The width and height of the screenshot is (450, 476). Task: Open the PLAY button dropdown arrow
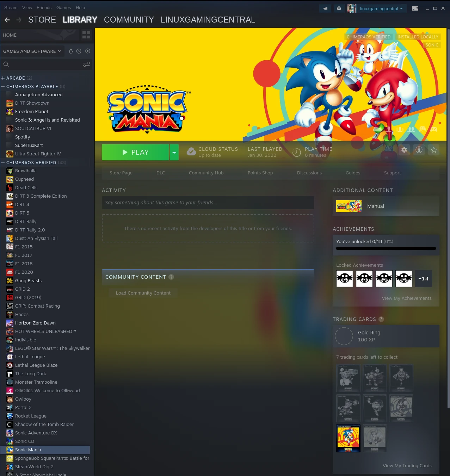point(174,152)
